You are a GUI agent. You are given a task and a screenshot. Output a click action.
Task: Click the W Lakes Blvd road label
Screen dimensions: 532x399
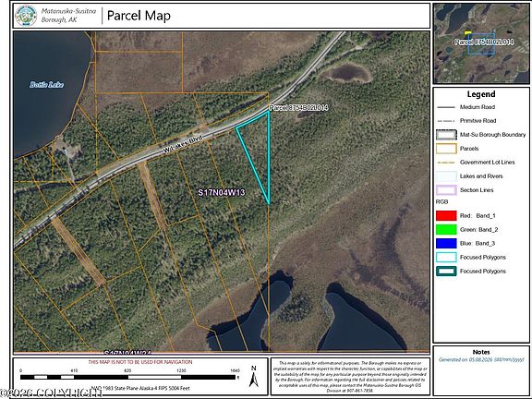(x=183, y=144)
